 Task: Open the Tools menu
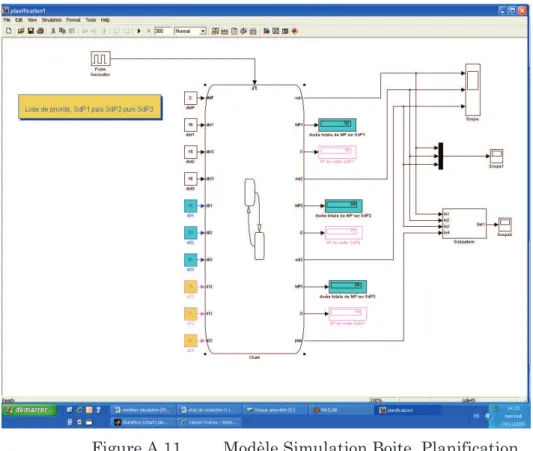pos(91,20)
